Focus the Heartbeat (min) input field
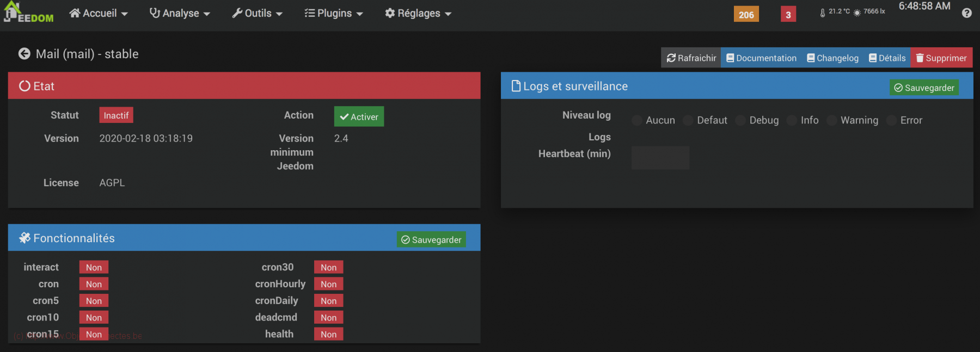This screenshot has width=980, height=352. pos(660,158)
